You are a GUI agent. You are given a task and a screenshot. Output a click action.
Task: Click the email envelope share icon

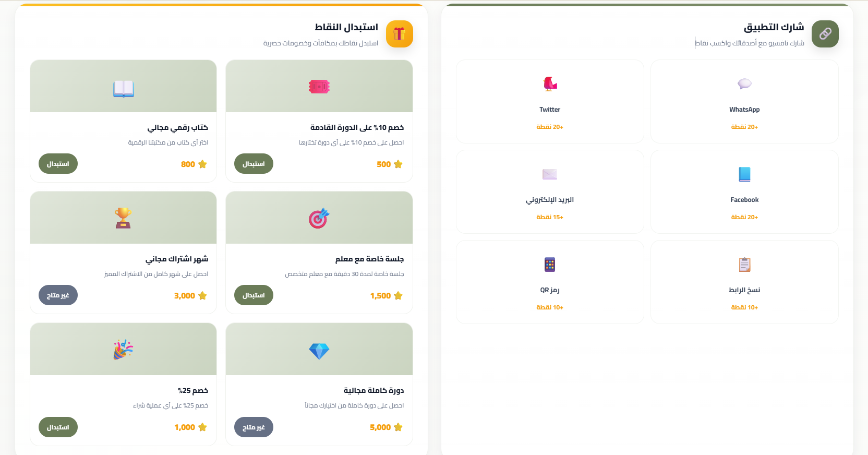pos(550,174)
